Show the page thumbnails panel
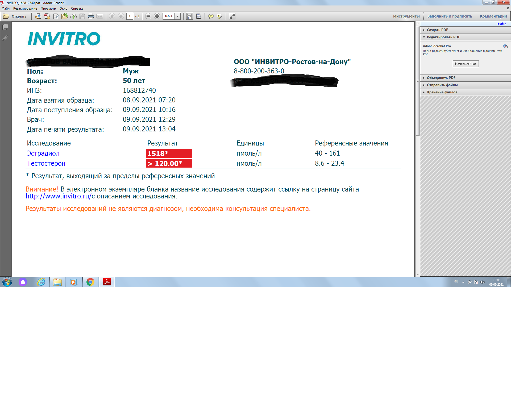Screen dimensions: 532x399 pos(5,27)
